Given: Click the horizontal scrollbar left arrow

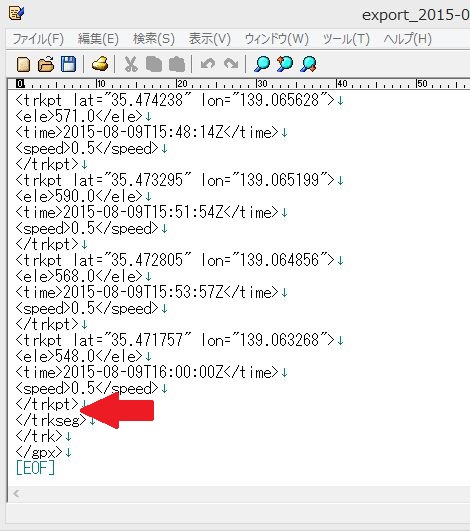Looking at the screenshot, I should (16, 494).
